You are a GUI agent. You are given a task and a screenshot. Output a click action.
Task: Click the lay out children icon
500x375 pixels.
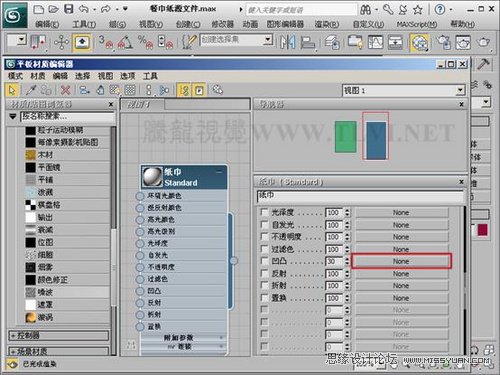tap(164, 90)
